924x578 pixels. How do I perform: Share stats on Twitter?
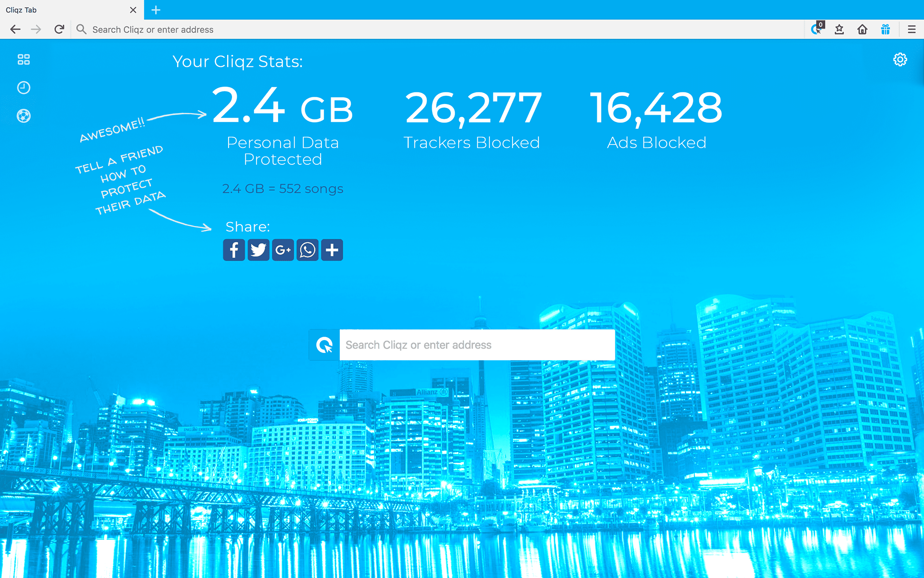(x=258, y=250)
